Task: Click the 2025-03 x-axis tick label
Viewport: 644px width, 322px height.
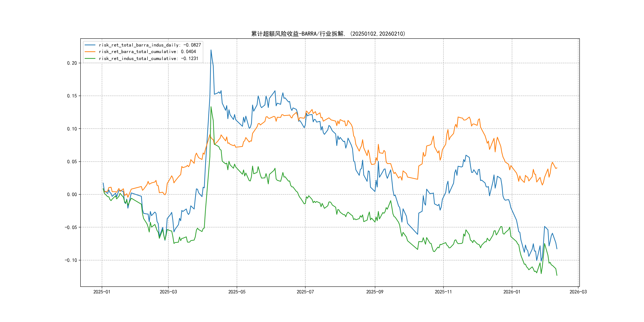Action: pyautogui.click(x=168, y=292)
